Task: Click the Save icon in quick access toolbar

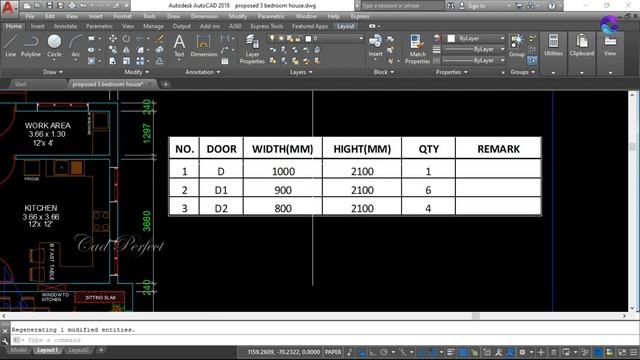Action: tap(49, 6)
